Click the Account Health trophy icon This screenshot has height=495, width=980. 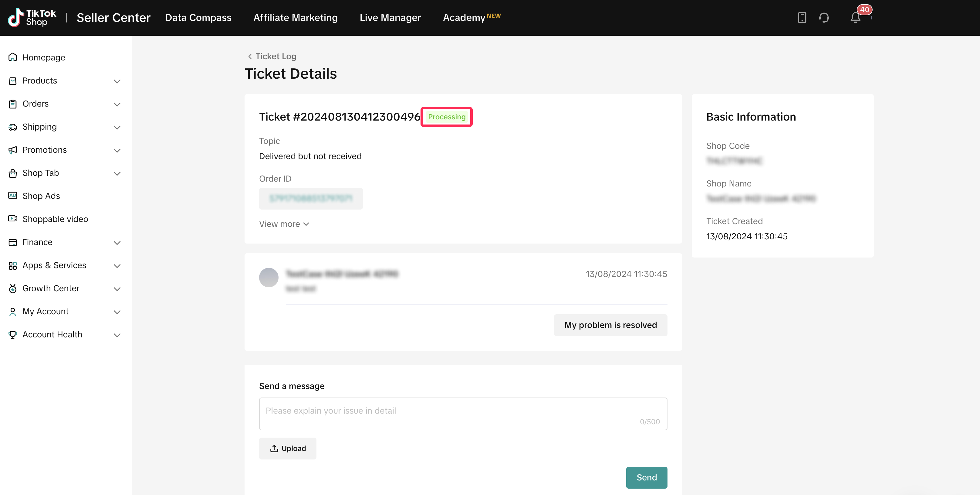[12, 334]
